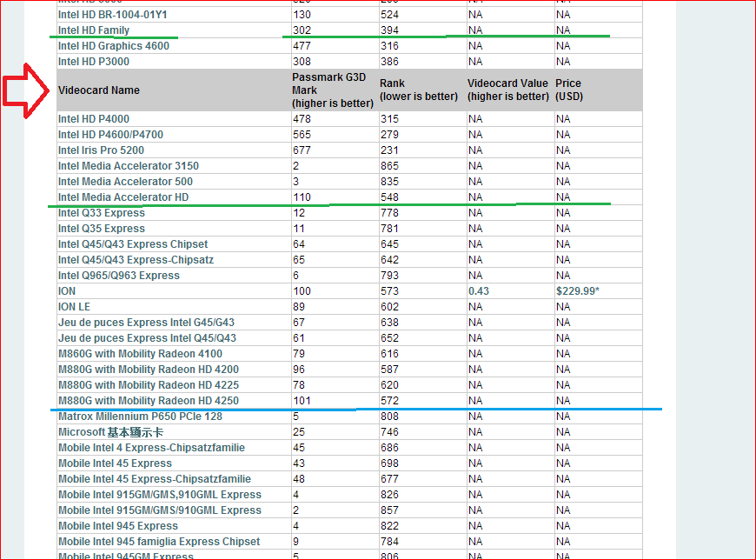Image resolution: width=756 pixels, height=560 pixels.
Task: Click Jeu de puces Express Intel Q45/Q43
Action: (x=147, y=338)
